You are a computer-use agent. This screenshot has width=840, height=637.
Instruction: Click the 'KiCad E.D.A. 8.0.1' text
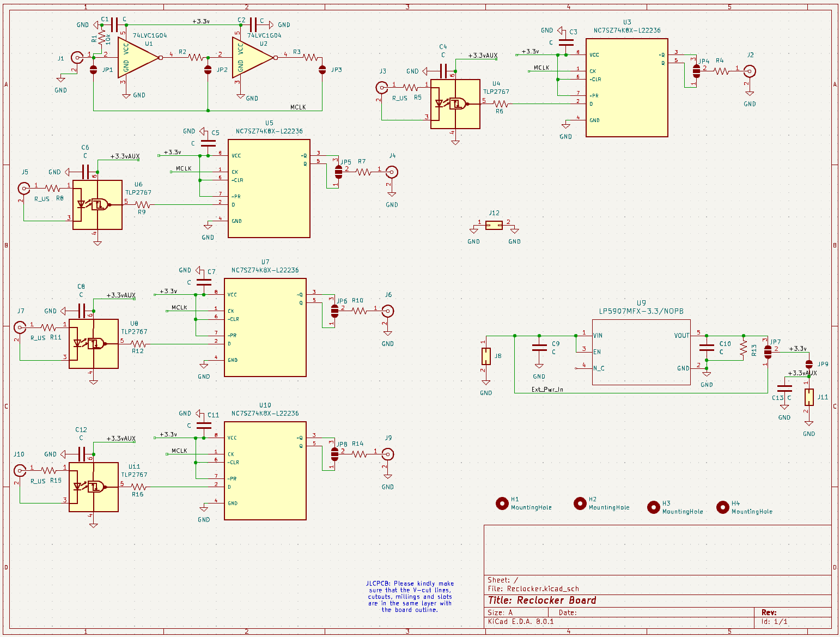(521, 621)
